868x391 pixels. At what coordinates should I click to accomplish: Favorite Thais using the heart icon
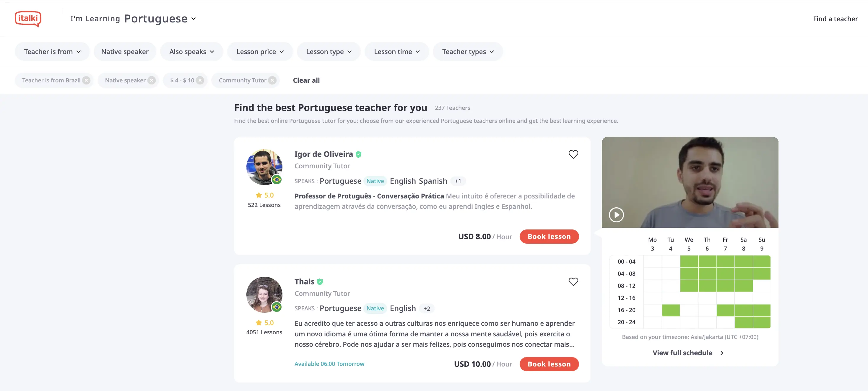pyautogui.click(x=573, y=281)
